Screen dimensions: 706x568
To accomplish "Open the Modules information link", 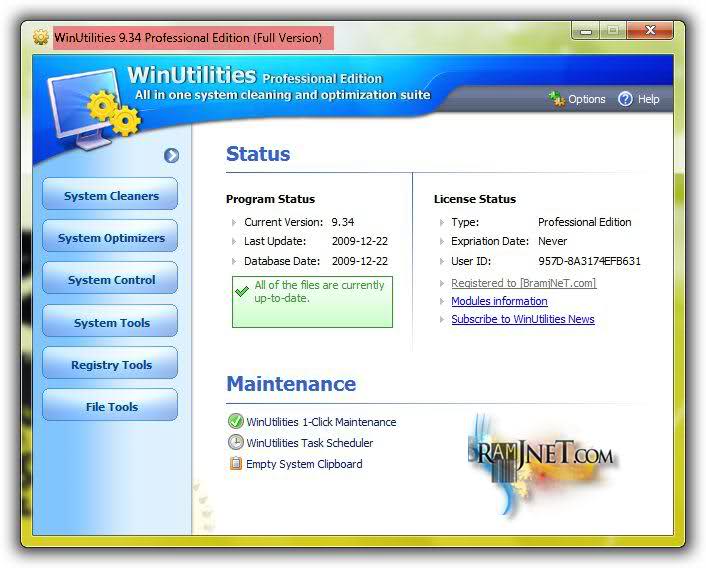I will pyautogui.click(x=499, y=301).
